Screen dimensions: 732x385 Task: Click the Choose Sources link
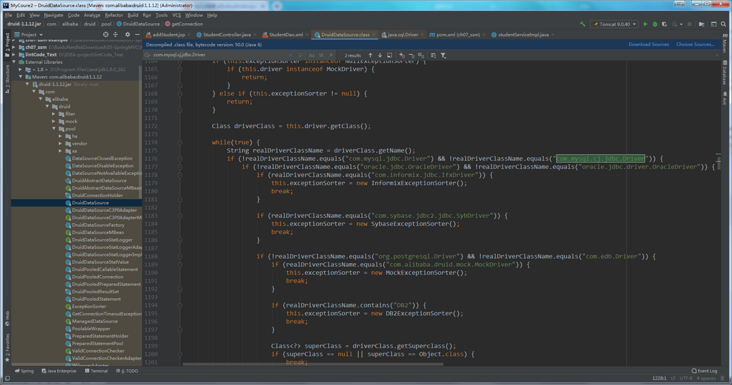tap(695, 44)
